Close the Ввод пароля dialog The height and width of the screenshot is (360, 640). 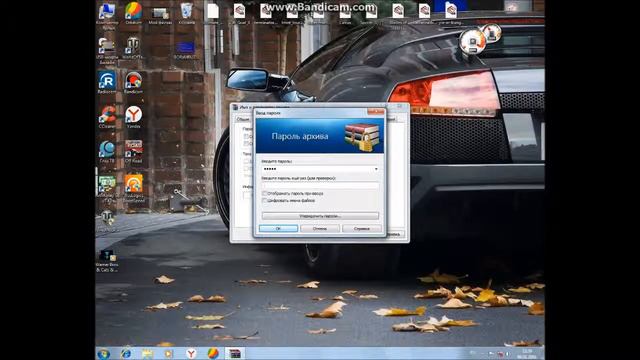pos(376,112)
